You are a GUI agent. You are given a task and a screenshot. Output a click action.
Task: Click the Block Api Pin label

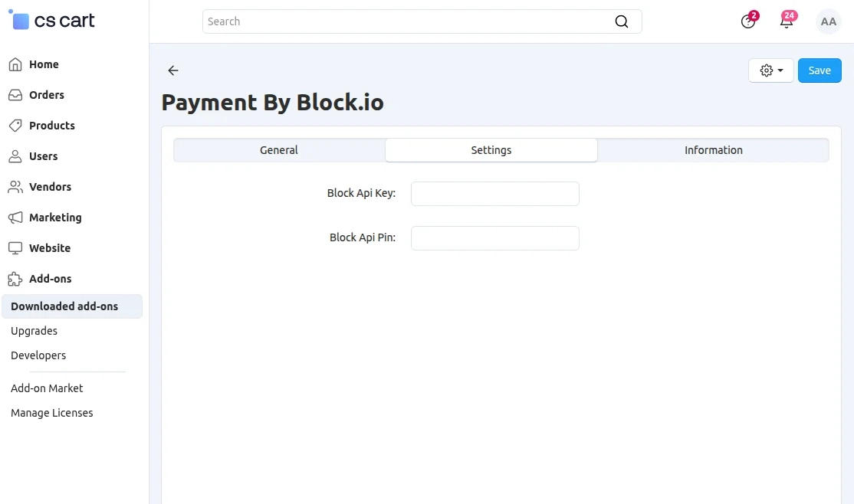pyautogui.click(x=362, y=238)
